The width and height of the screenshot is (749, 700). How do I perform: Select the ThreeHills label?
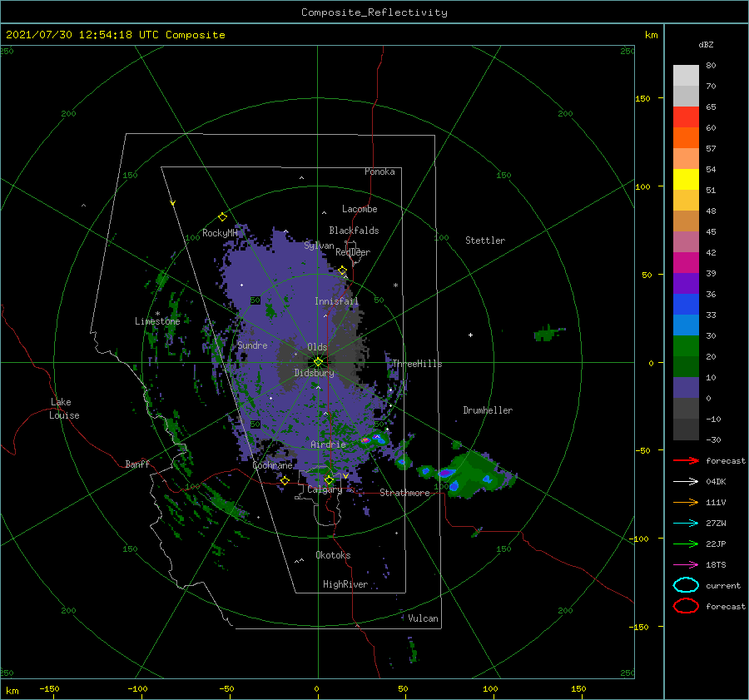418,364
